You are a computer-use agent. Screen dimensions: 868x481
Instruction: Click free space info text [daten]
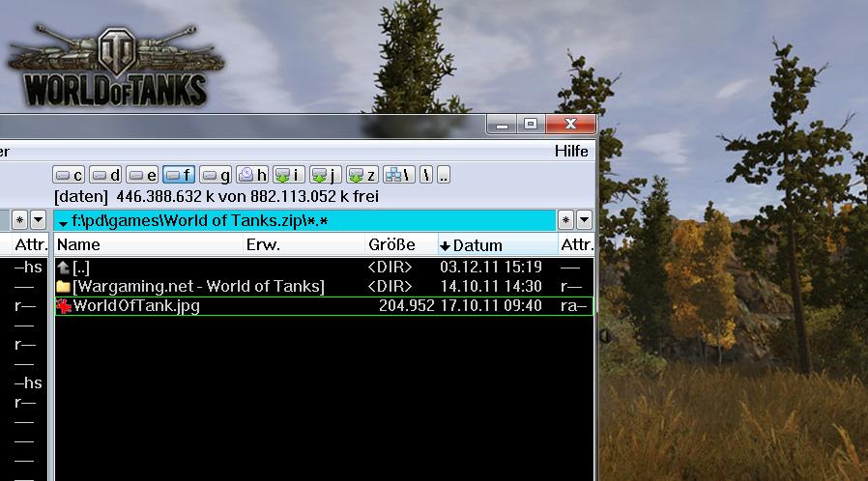[x=81, y=196]
